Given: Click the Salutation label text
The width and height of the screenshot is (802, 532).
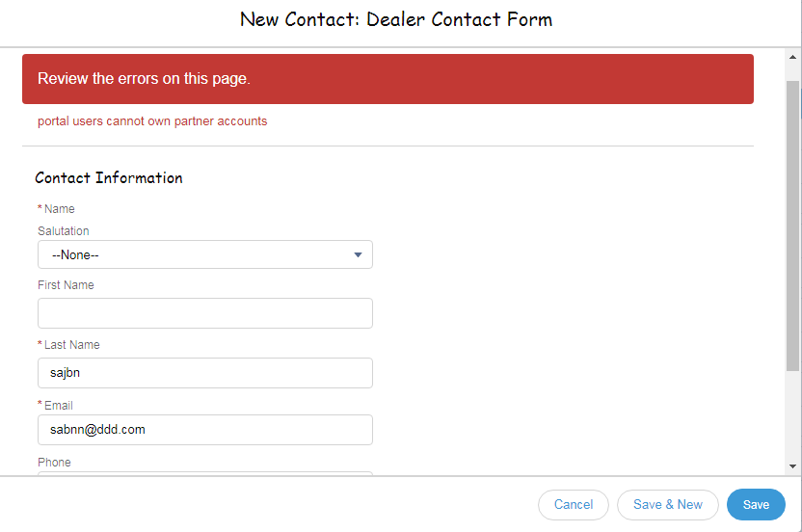Looking at the screenshot, I should click(64, 231).
